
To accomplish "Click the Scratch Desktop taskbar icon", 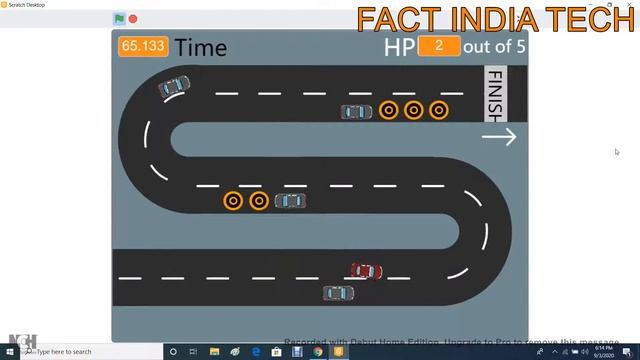I will (338, 352).
